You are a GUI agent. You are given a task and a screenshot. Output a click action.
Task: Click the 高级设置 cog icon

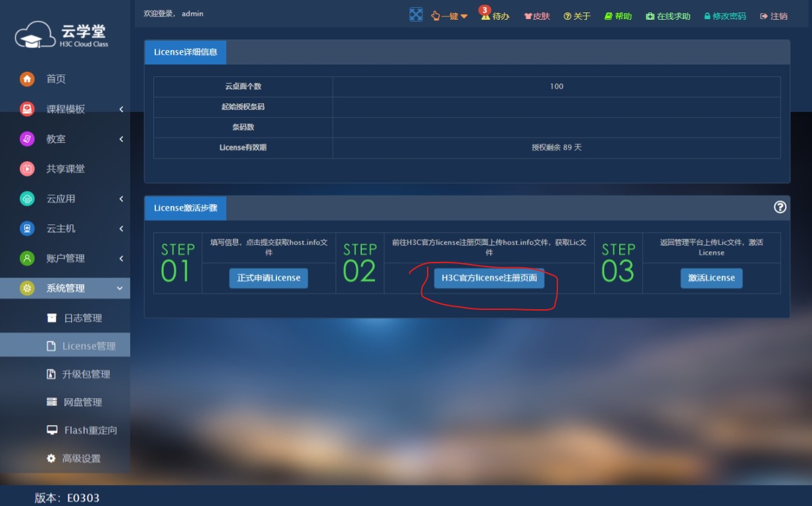pos(51,459)
